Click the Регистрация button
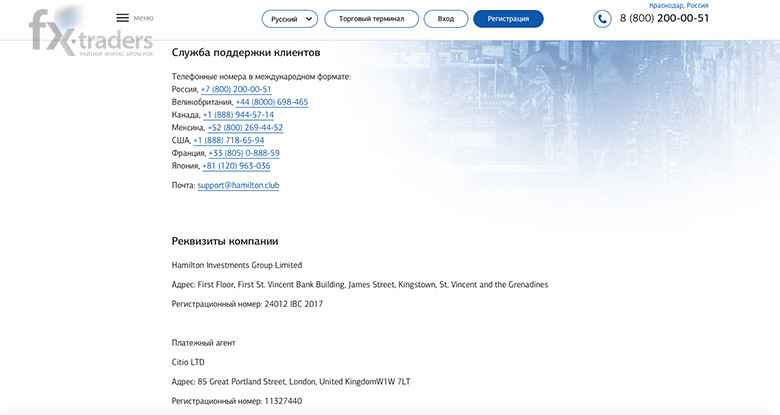Image resolution: width=780 pixels, height=415 pixels. point(508,19)
